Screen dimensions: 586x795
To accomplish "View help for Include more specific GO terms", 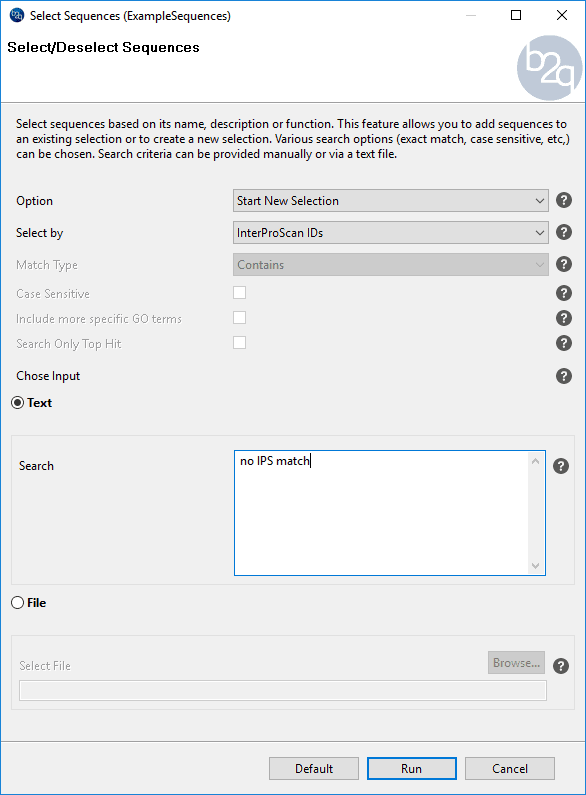I will pyautogui.click(x=564, y=318).
